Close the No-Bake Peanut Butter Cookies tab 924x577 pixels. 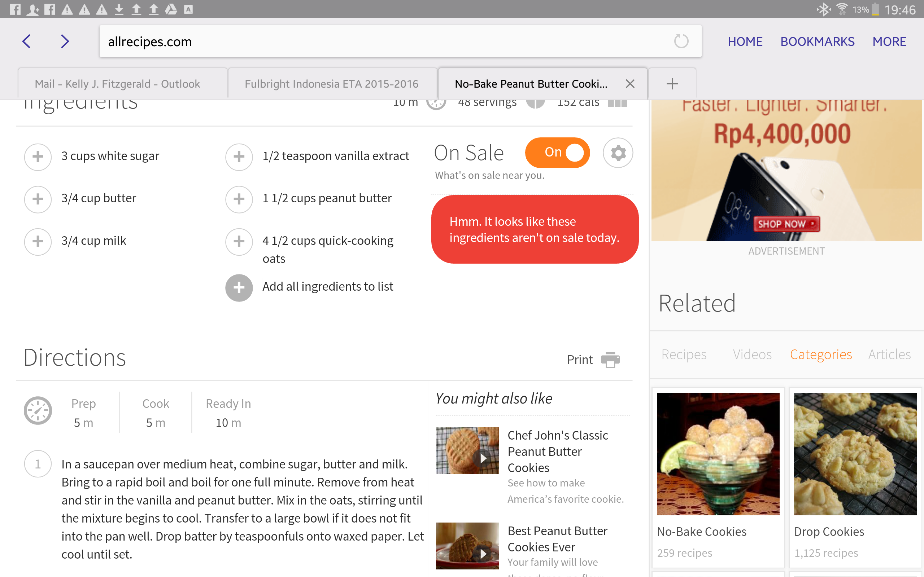(x=630, y=84)
